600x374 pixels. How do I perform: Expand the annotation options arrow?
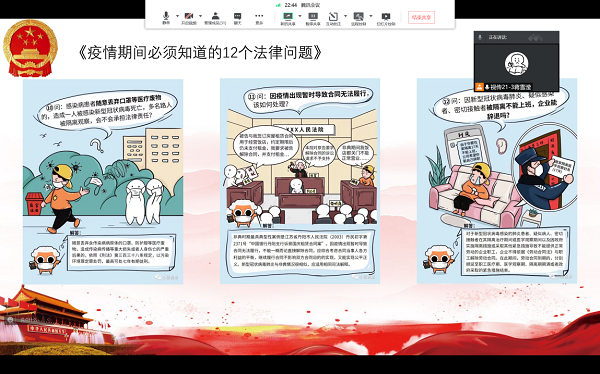[x=346, y=16]
